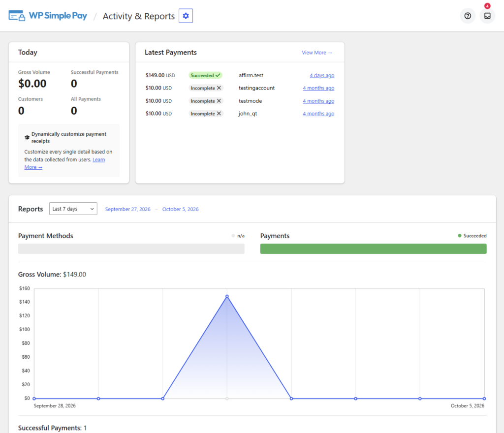The image size is (504, 433).
Task: Click the $149 peak chart point
Action: pos(227,296)
